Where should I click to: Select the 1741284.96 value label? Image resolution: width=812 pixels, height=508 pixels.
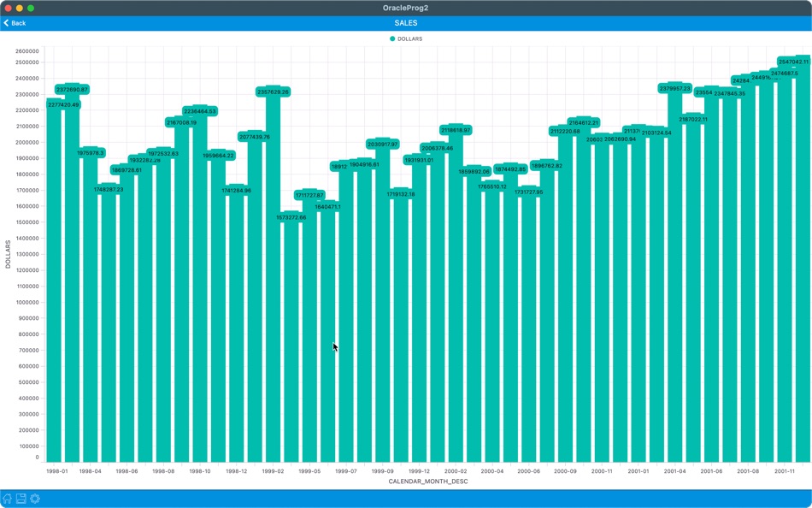(237, 190)
